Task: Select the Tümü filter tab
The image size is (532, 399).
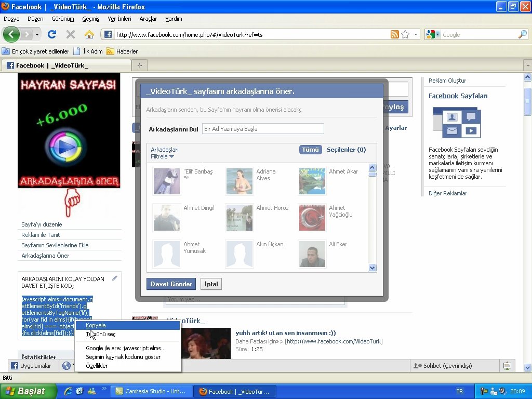Action: point(311,150)
